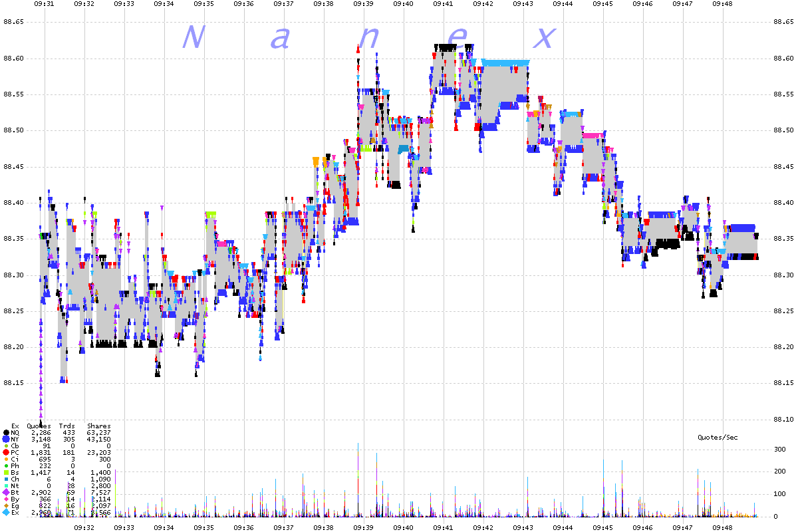798x532 pixels.
Task: Click the green Ph exchange legend dot
Action: click(x=7, y=465)
